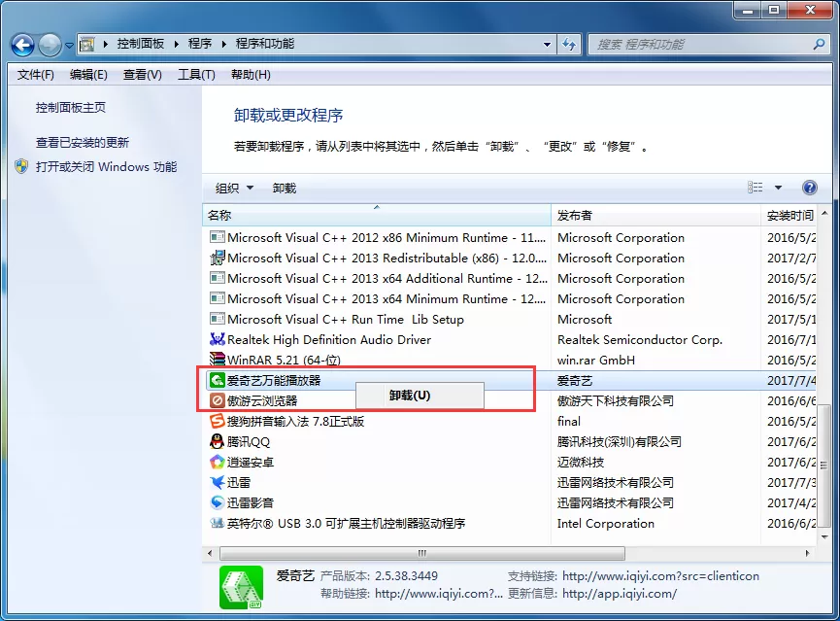Select the 腾讯科技(深圳)有限公司 publisher cell

pos(620,441)
